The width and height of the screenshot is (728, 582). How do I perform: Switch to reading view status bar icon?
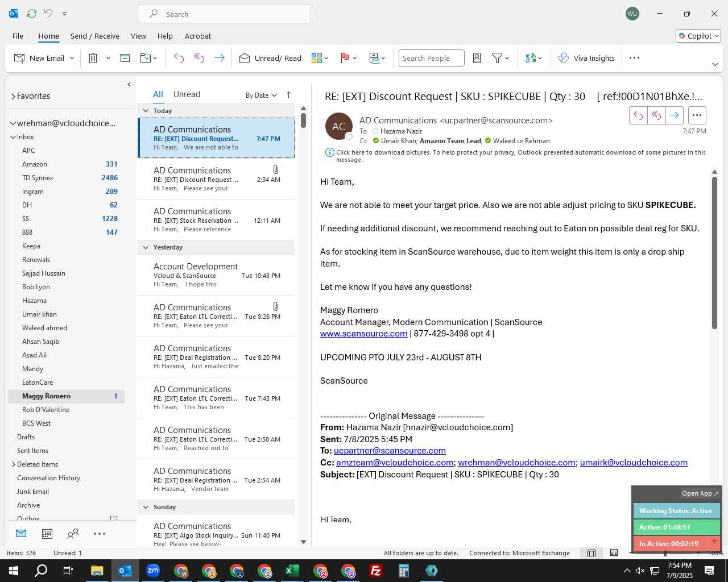[614, 553]
